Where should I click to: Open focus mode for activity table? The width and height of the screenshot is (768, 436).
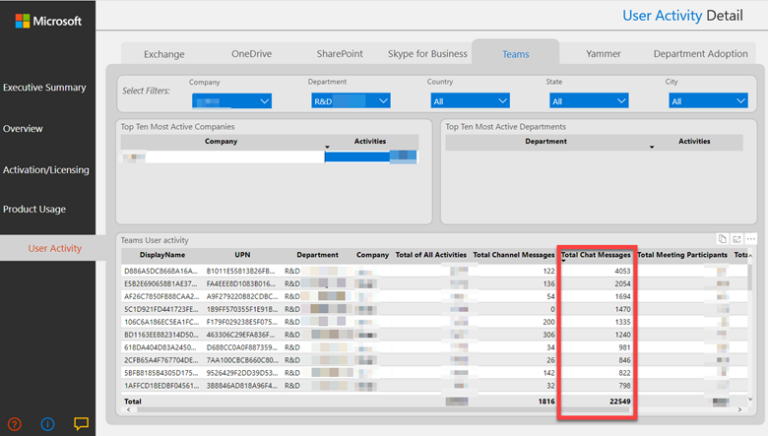pyautogui.click(x=737, y=238)
